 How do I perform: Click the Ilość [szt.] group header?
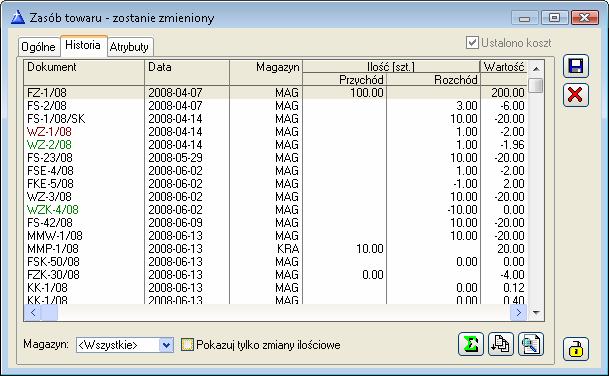click(391, 67)
